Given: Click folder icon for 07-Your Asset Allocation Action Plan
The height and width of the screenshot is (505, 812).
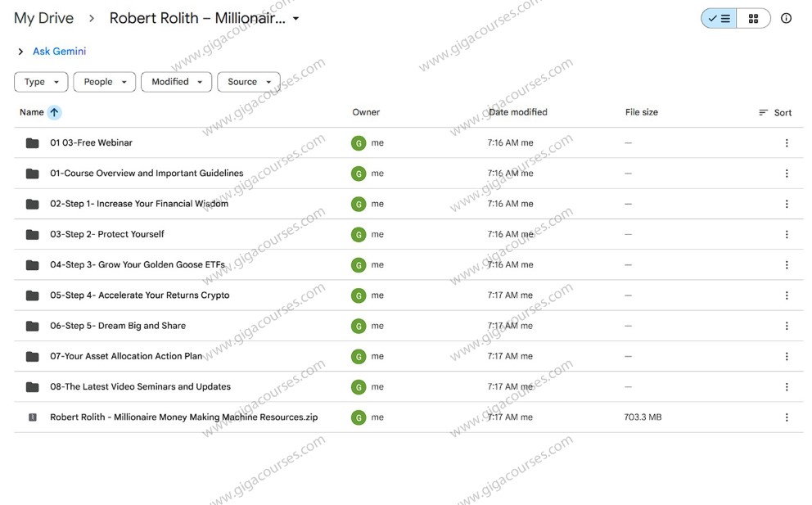Looking at the screenshot, I should coord(32,355).
